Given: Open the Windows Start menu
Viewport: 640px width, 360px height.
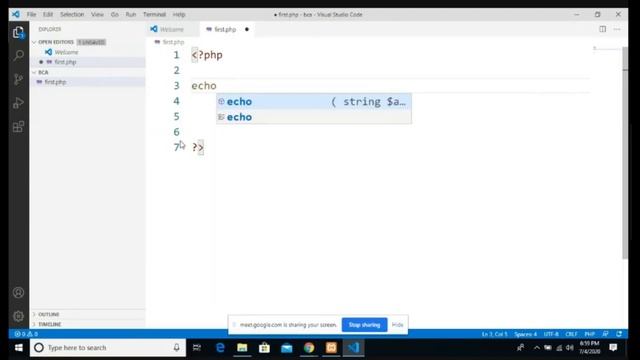Looking at the screenshot, I should pyautogui.click(x=19, y=348).
